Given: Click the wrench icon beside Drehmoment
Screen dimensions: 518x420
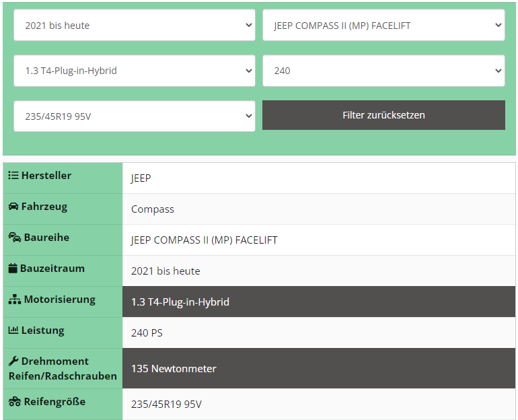Looking at the screenshot, I should coord(13,361).
